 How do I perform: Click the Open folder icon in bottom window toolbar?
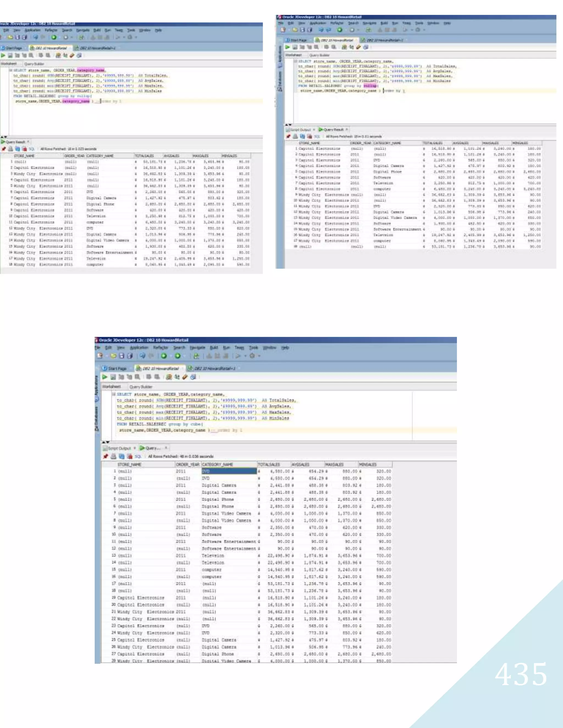click(x=114, y=356)
